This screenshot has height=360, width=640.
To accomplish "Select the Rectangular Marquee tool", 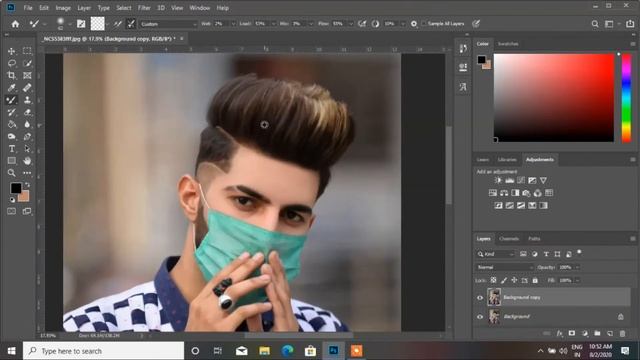I will tap(27, 51).
